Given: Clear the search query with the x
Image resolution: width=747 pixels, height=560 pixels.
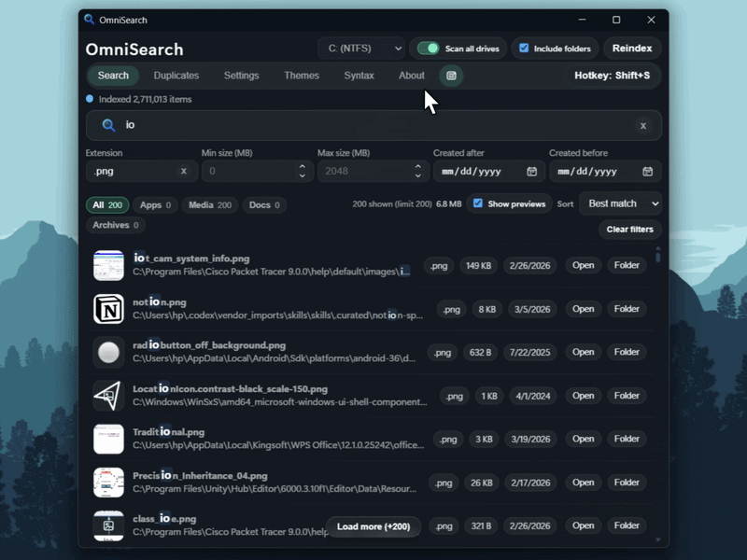Looking at the screenshot, I should [643, 126].
